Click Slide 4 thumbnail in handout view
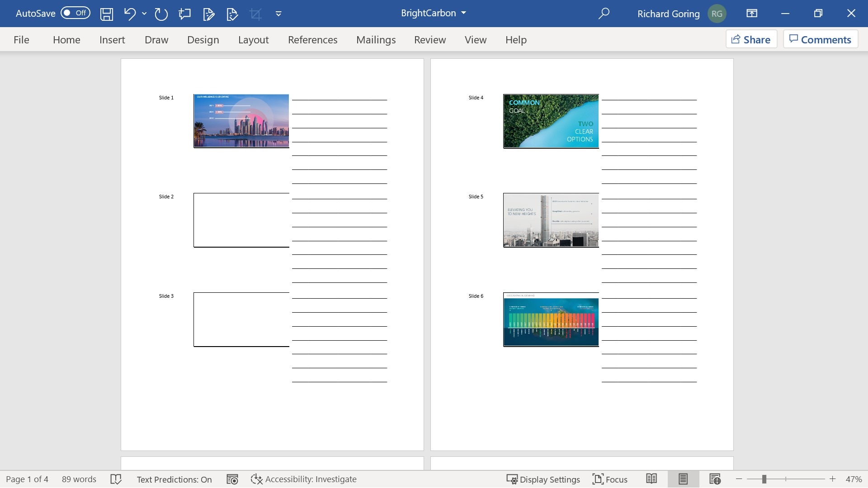The image size is (868, 488). coord(550,120)
